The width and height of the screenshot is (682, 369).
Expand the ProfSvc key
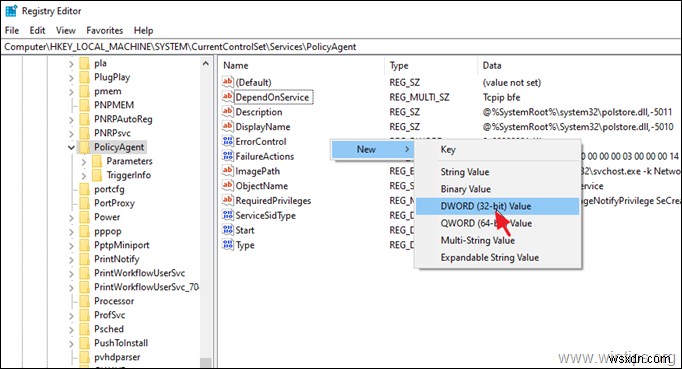(71, 315)
